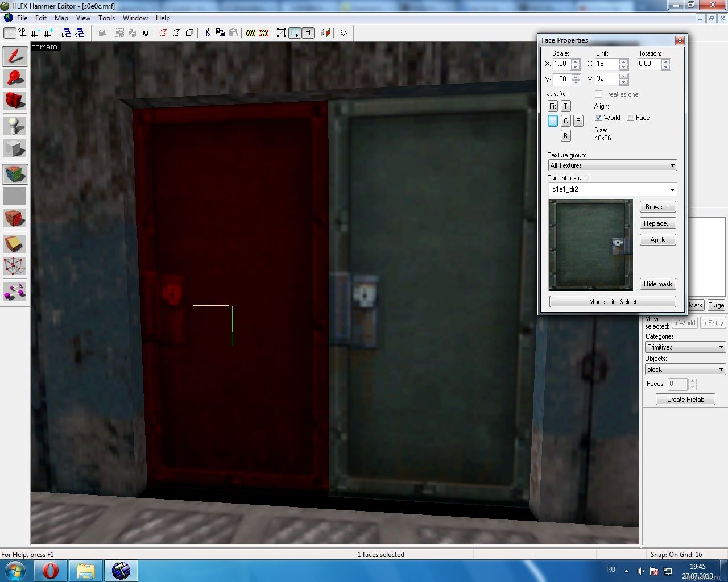Toggle the C center justify button
Screen dimensions: 728x582
(x=565, y=121)
